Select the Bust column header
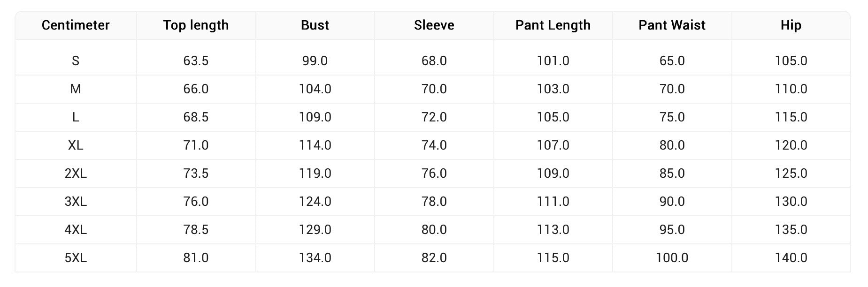 [315, 25]
